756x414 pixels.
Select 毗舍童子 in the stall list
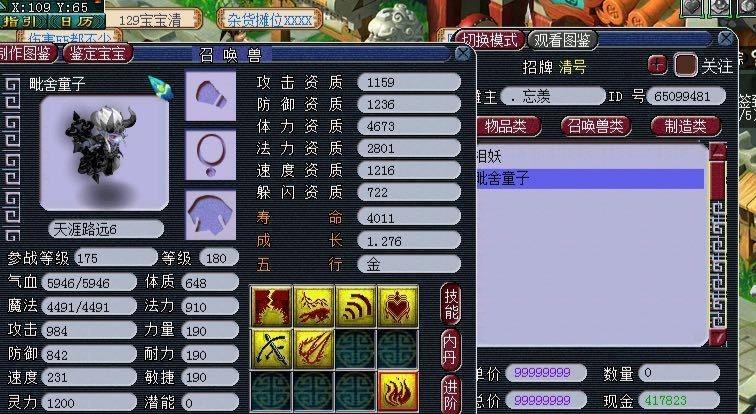click(x=590, y=179)
